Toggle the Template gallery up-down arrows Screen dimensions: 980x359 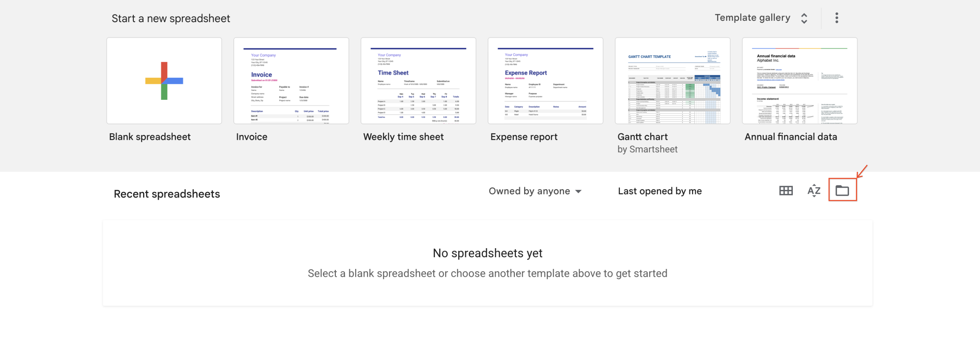[804, 18]
